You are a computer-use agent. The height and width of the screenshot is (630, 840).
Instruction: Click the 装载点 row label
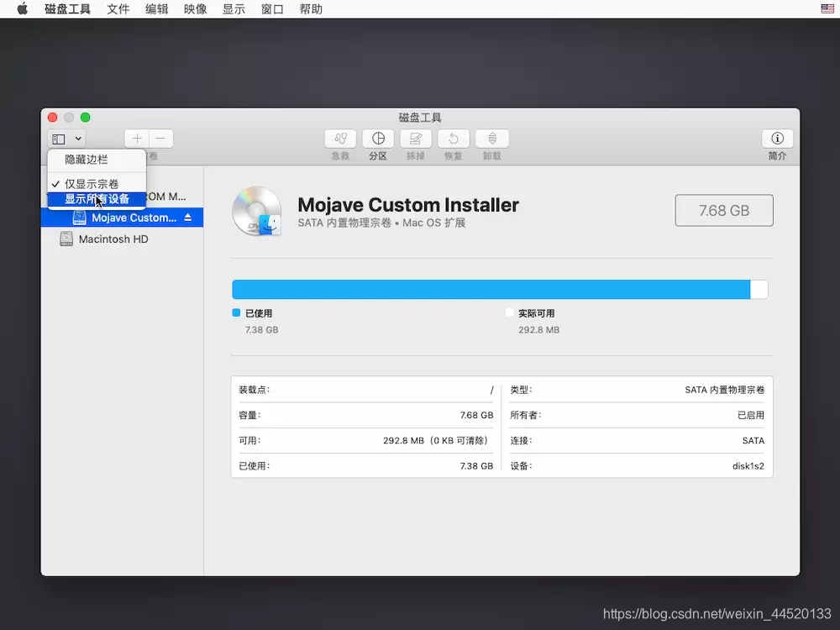pos(254,390)
